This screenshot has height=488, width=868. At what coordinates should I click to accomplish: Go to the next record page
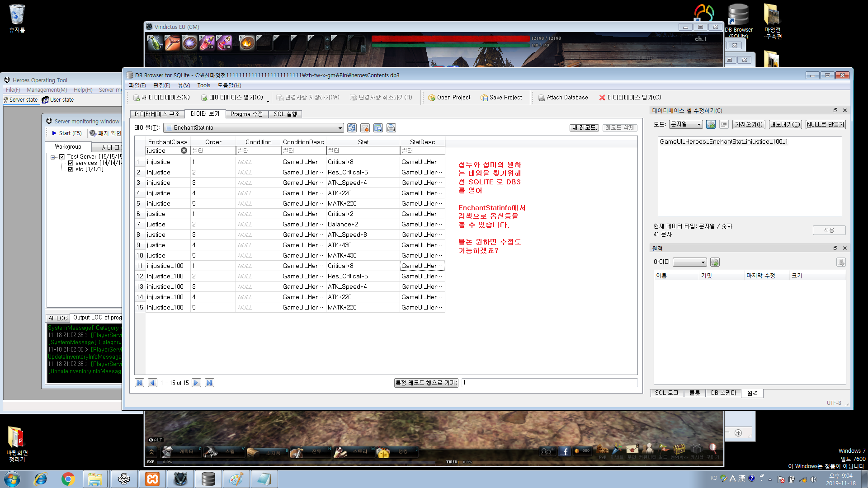(196, 383)
